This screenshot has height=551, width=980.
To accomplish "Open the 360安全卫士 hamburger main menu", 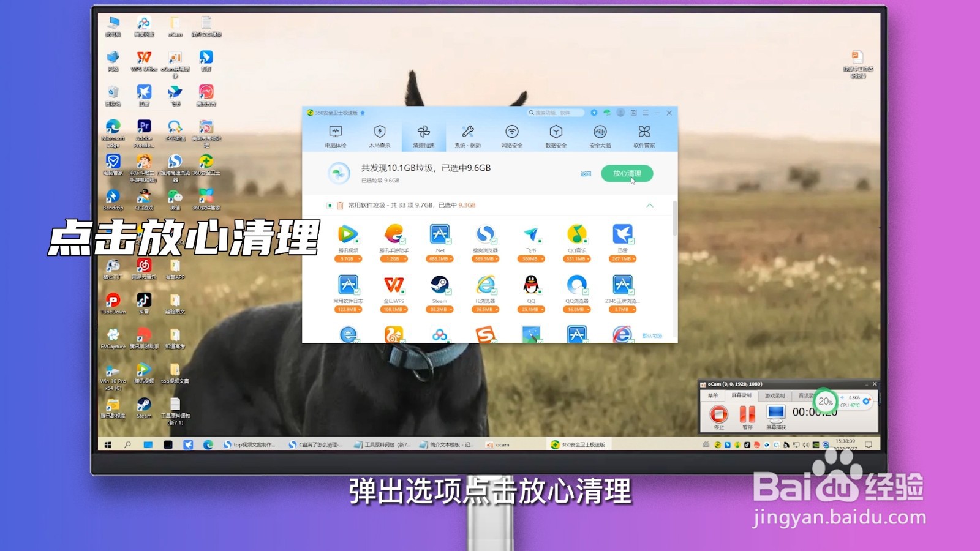I will click(x=646, y=113).
